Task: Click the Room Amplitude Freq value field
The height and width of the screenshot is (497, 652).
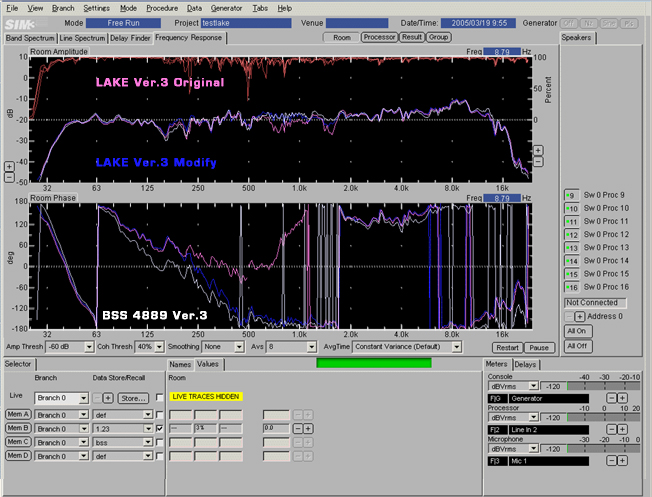Action: tap(502, 52)
